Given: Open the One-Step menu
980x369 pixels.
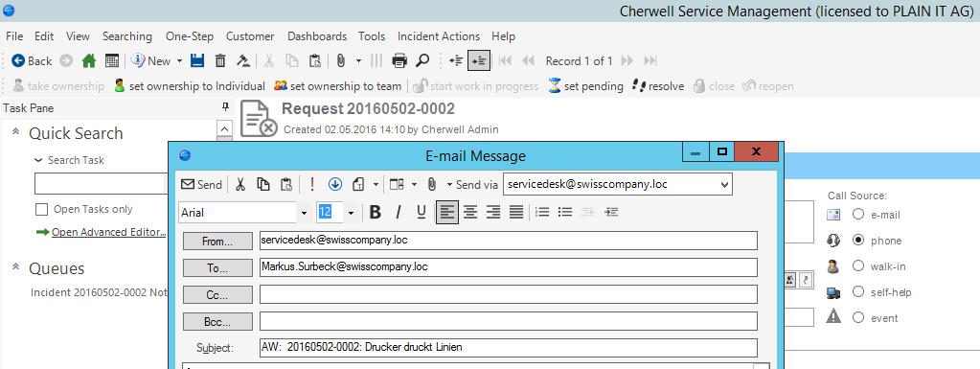Looking at the screenshot, I should [x=190, y=36].
